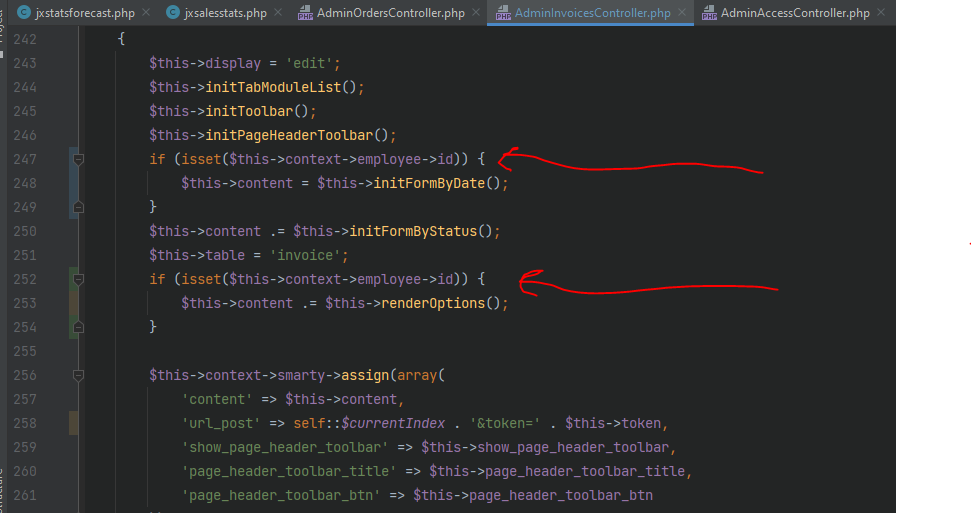Close jxstatsforecast.php tab
971x513 pixels.
[146, 12]
